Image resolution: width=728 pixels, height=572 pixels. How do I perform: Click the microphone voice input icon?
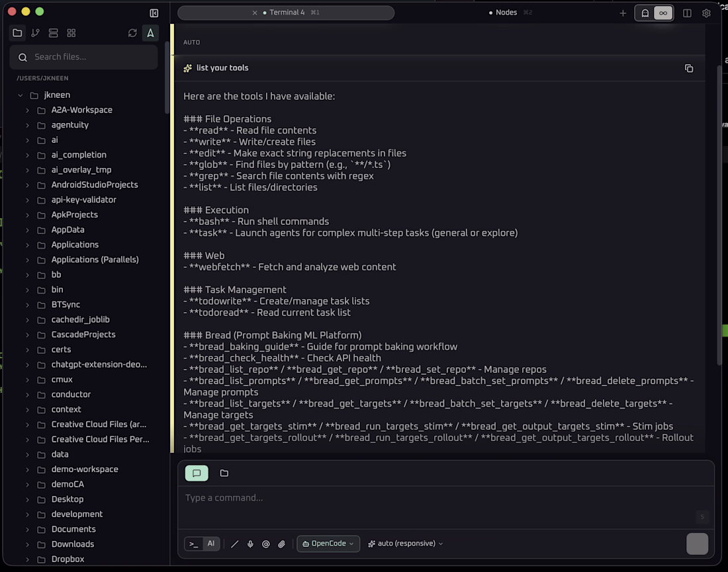point(250,544)
